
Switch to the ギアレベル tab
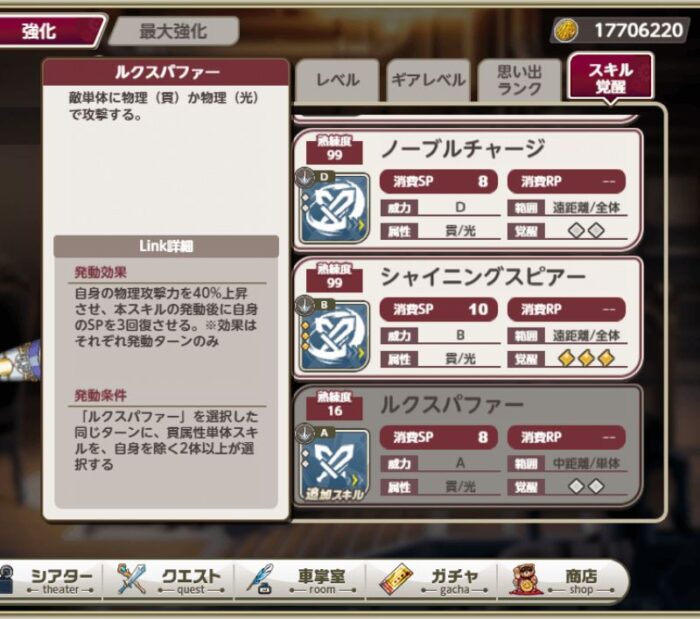tap(428, 80)
